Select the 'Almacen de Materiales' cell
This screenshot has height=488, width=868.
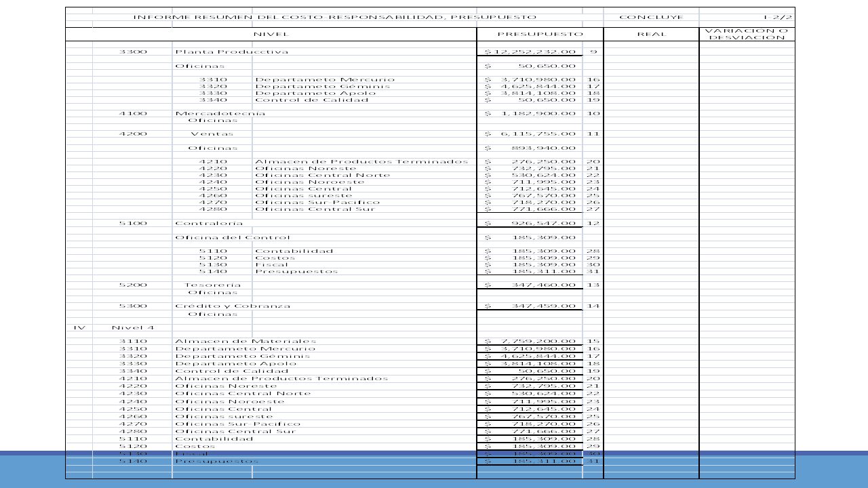pyautogui.click(x=245, y=341)
